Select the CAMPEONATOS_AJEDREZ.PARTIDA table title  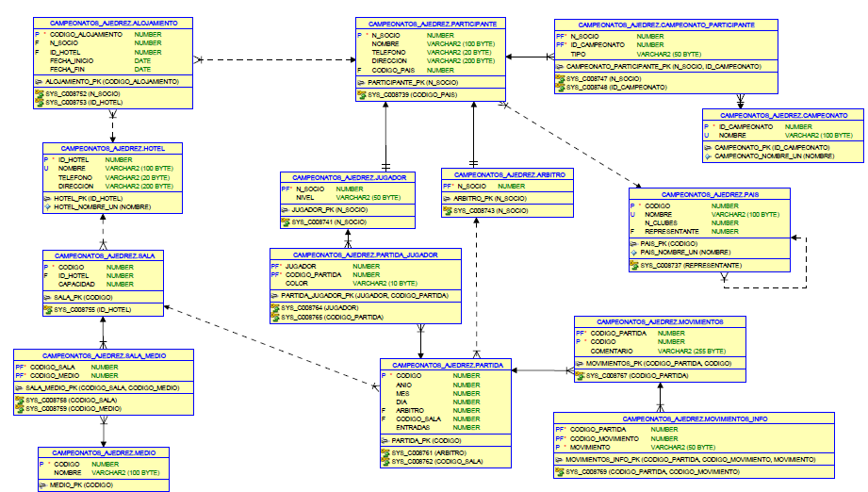click(x=448, y=366)
